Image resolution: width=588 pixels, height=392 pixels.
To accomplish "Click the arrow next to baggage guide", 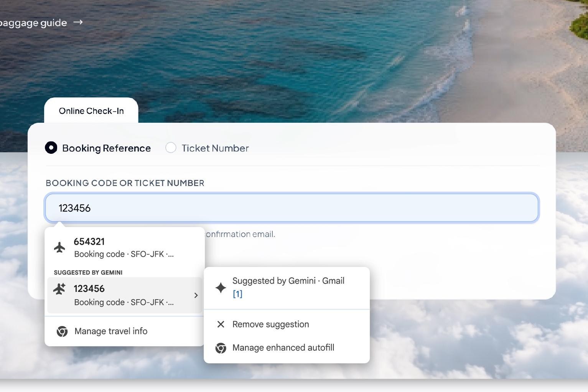I will [x=78, y=22].
